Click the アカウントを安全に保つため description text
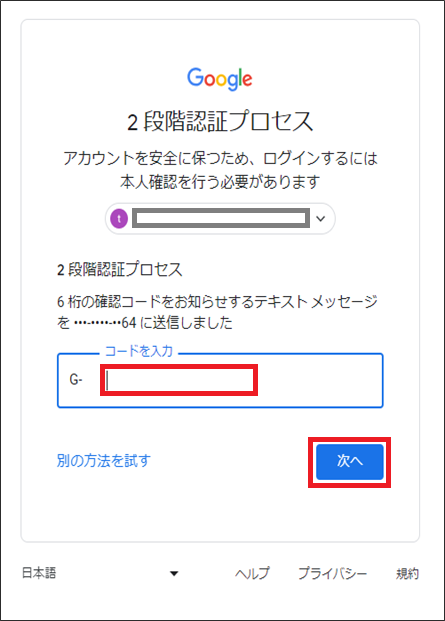This screenshot has width=445, height=621. [x=220, y=158]
